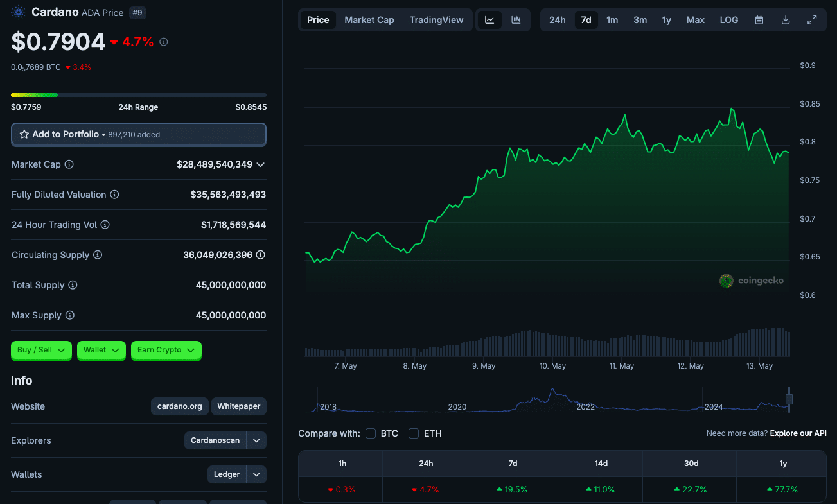Toggle BTC comparison checkbox
837x504 pixels.
click(371, 433)
